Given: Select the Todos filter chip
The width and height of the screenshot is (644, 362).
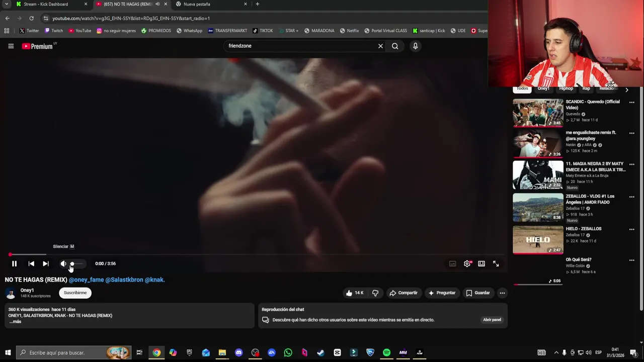Looking at the screenshot, I should coord(522,89).
